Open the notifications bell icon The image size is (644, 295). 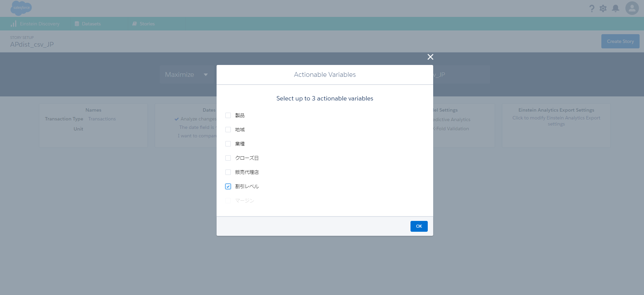pyautogui.click(x=616, y=8)
